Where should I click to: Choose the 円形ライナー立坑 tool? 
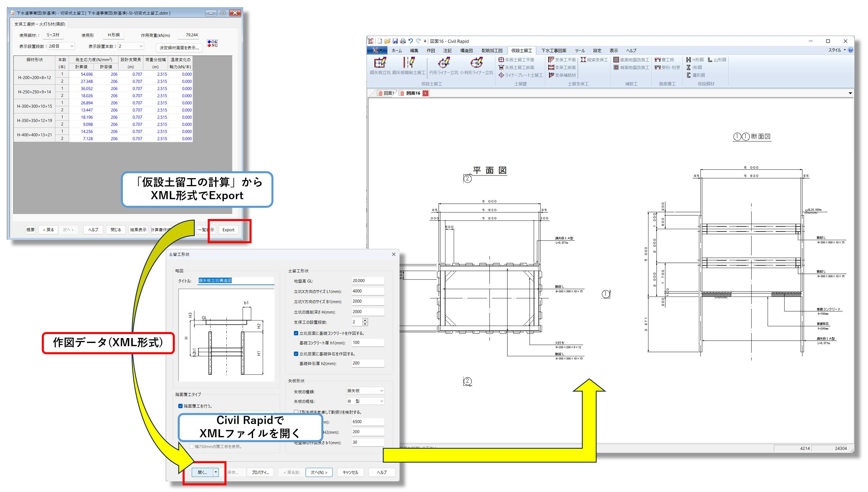coord(444,65)
